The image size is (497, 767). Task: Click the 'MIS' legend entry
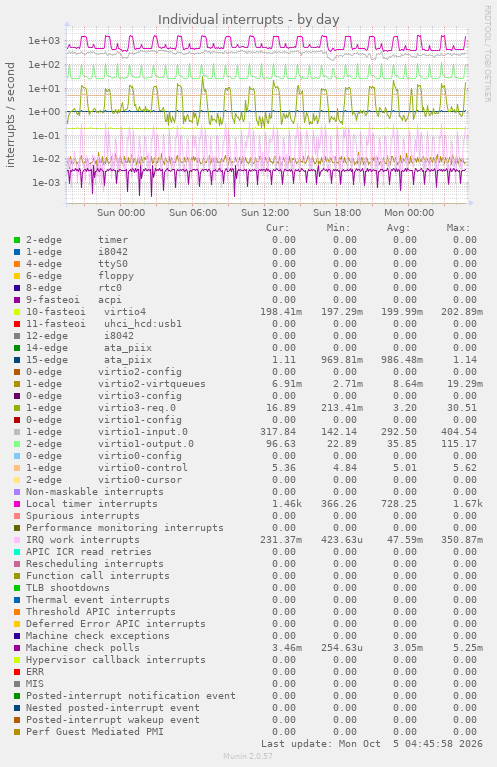point(35,683)
